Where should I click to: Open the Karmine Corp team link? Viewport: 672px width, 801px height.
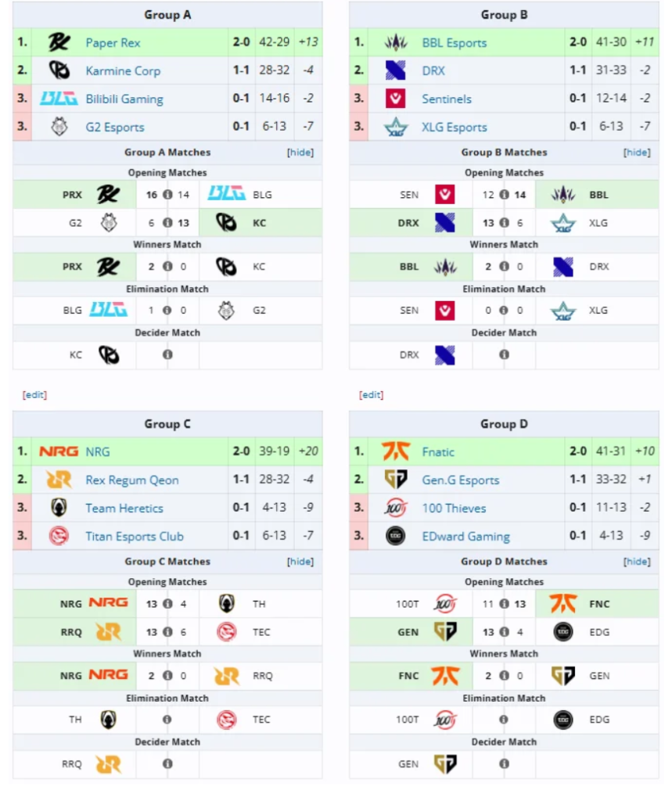click(x=123, y=70)
